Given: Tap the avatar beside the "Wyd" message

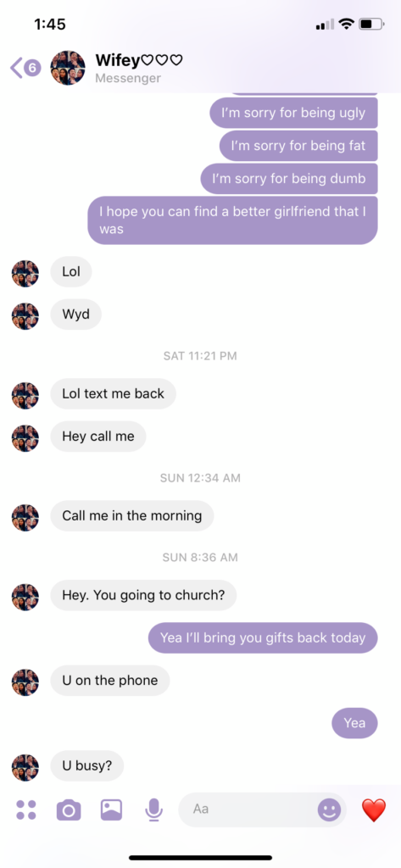Looking at the screenshot, I should 25,316.
